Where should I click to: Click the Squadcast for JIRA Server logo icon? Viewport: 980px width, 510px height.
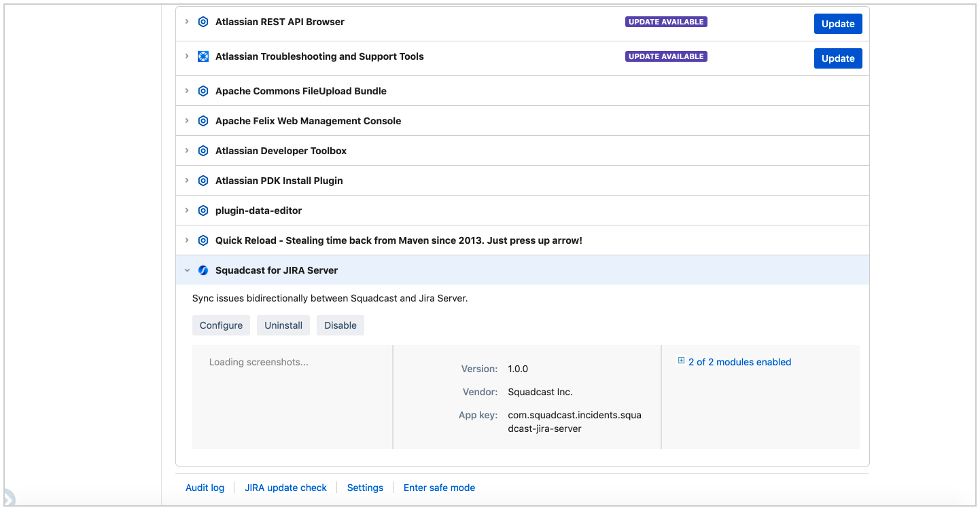[x=203, y=270]
